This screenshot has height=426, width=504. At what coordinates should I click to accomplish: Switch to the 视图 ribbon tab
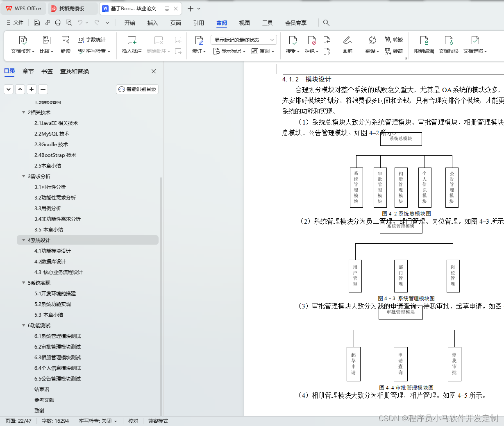245,23
